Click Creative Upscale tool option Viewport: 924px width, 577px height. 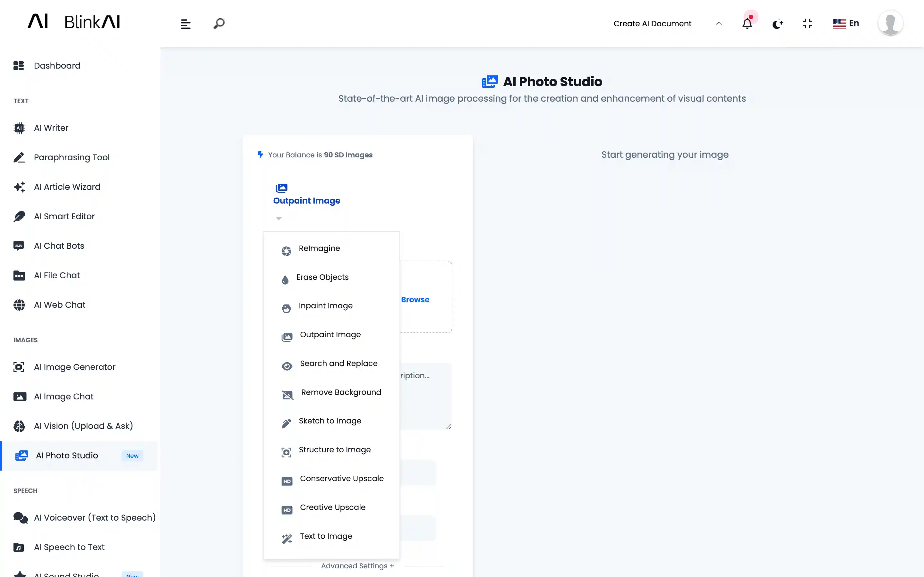(x=333, y=506)
